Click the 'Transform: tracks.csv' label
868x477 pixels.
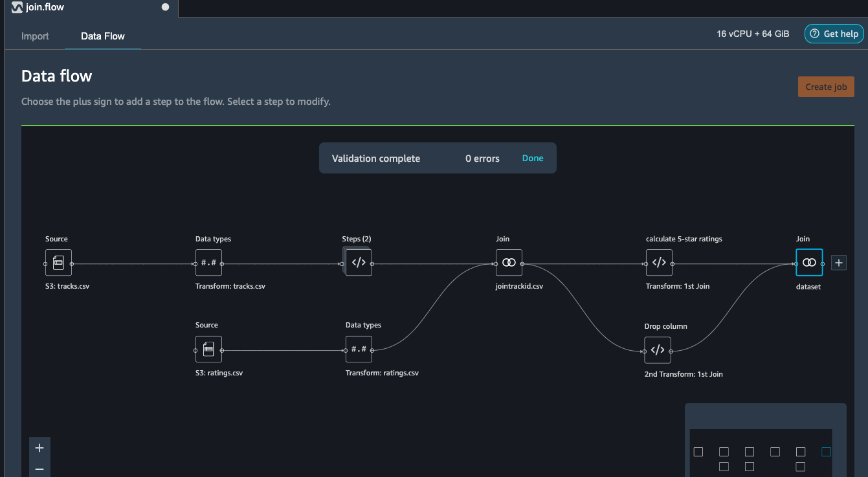(x=230, y=286)
